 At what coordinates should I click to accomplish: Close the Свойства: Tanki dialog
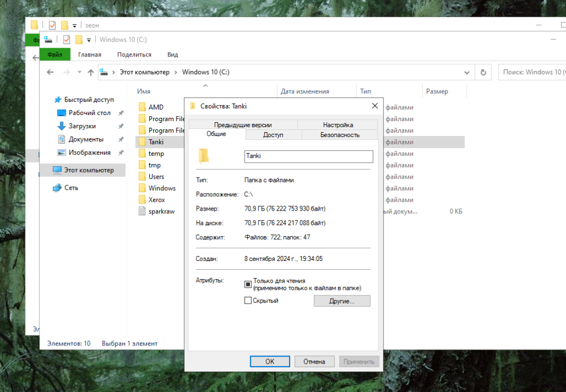pyautogui.click(x=375, y=106)
